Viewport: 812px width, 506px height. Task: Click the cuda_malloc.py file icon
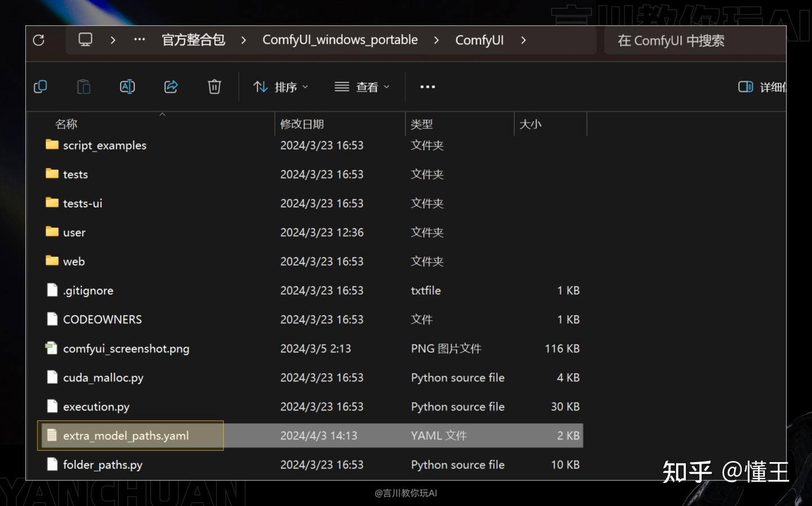(52, 377)
